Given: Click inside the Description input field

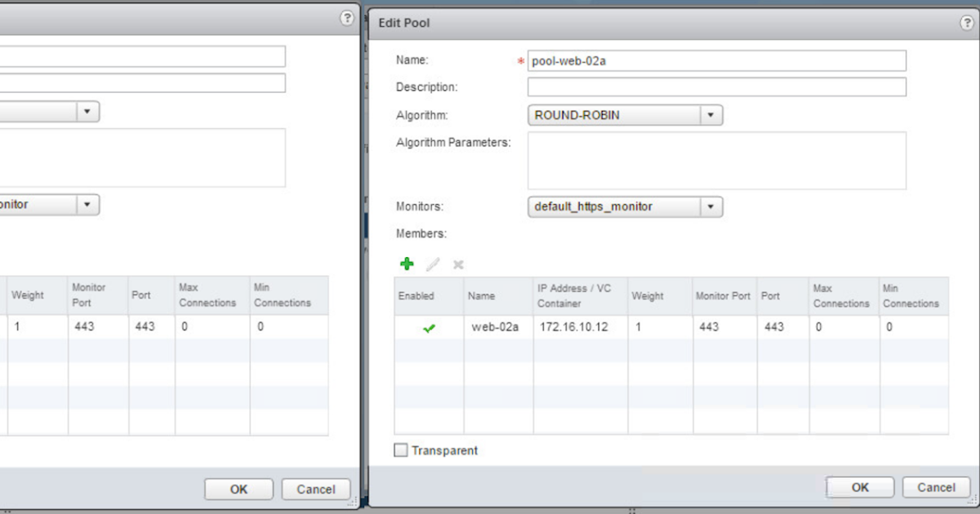Looking at the screenshot, I should coord(716,86).
